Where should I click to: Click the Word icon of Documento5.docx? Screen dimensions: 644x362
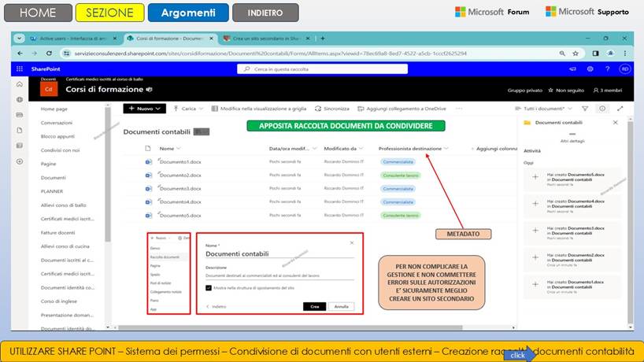click(148, 215)
